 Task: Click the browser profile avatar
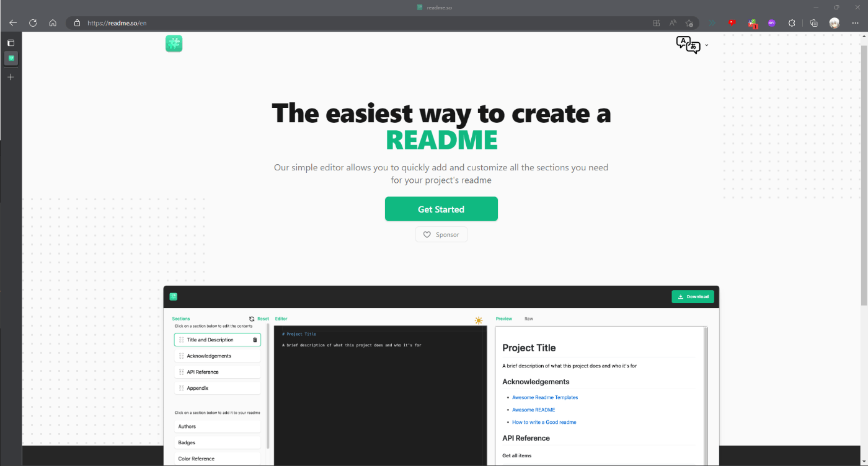[835, 23]
